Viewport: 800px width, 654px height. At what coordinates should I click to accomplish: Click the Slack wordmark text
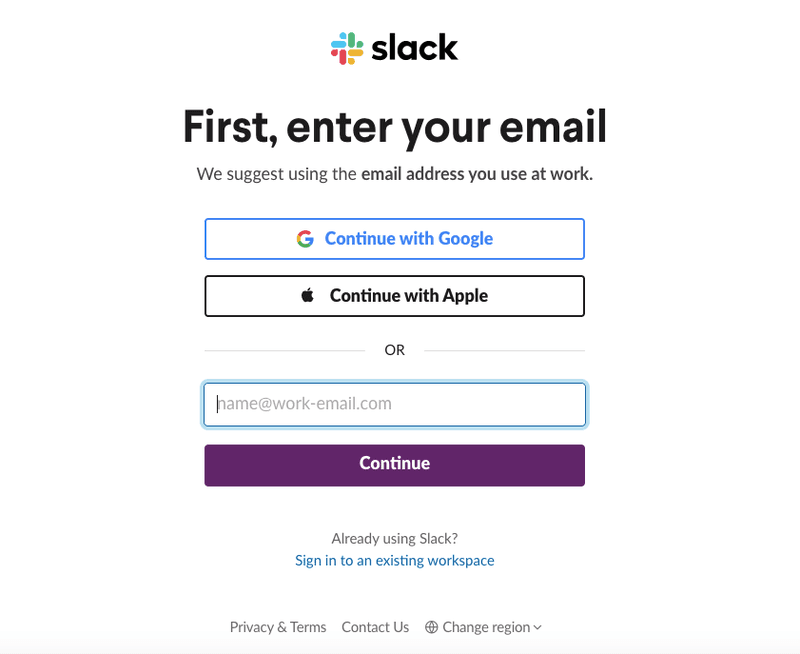coord(415,47)
